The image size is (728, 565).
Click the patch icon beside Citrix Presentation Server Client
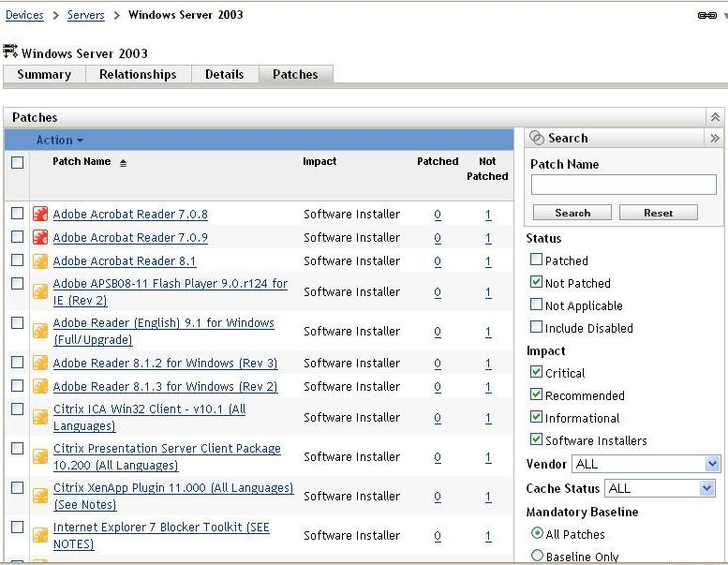point(40,457)
